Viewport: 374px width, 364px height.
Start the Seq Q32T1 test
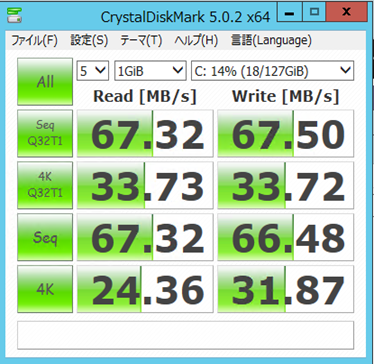coord(45,133)
